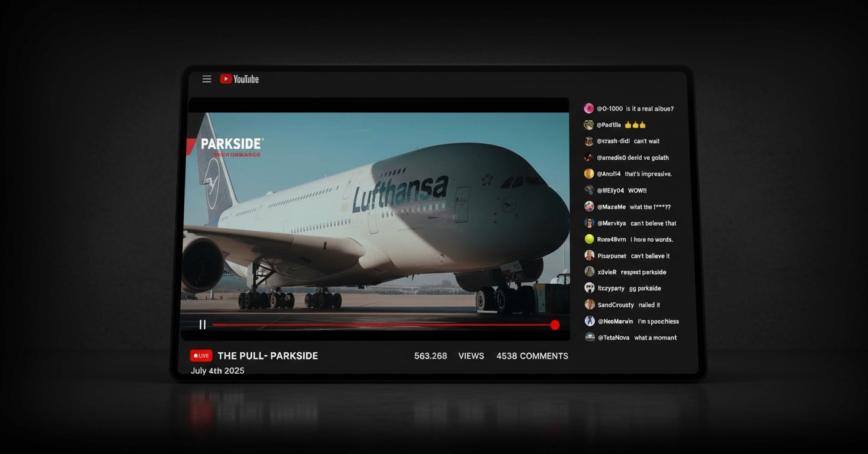The height and width of the screenshot is (454, 868).
Task: Click the comment 'respect parkside'
Action: pos(644,272)
